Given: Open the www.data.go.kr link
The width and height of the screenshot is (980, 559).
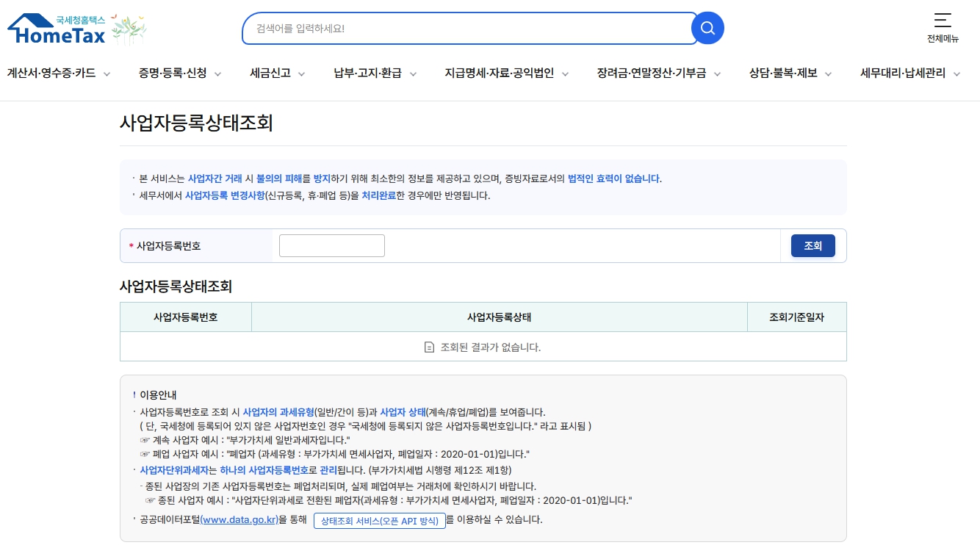Looking at the screenshot, I should point(239,520).
